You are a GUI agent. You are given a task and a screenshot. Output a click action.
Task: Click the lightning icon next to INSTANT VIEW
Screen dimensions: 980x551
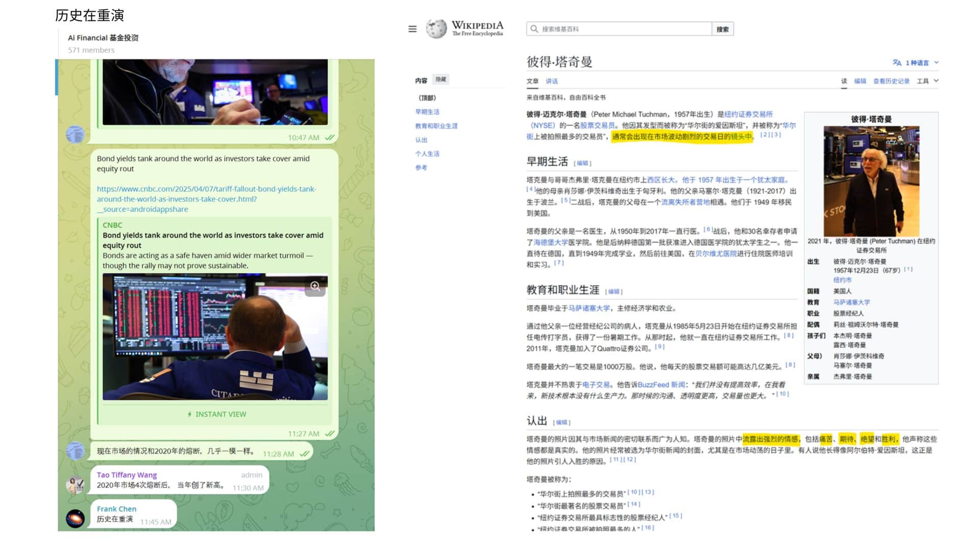click(x=189, y=414)
